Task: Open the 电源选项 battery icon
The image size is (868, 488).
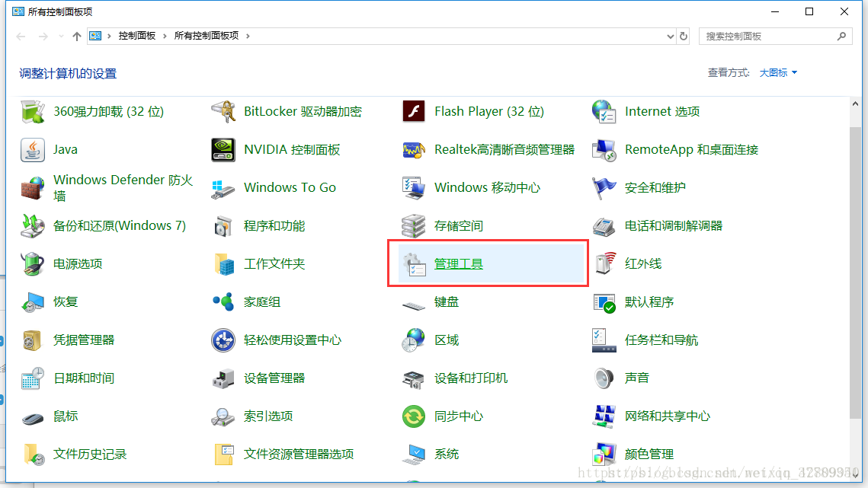Action: [33, 264]
